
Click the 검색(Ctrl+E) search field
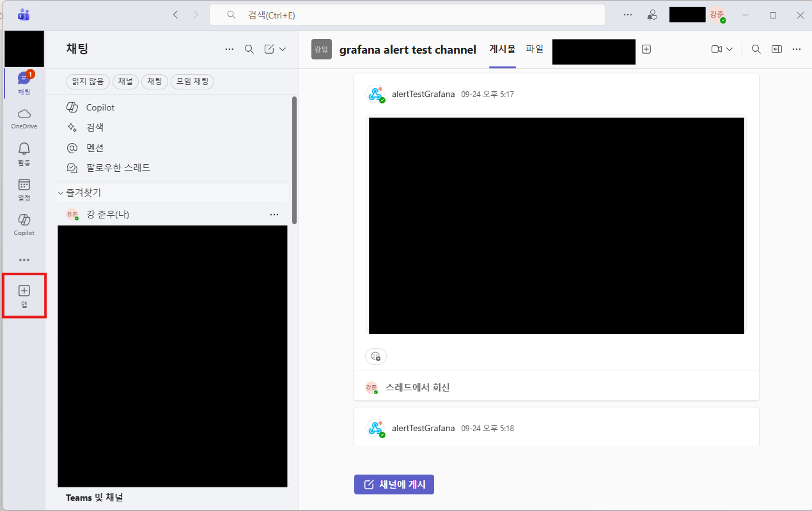tap(407, 14)
